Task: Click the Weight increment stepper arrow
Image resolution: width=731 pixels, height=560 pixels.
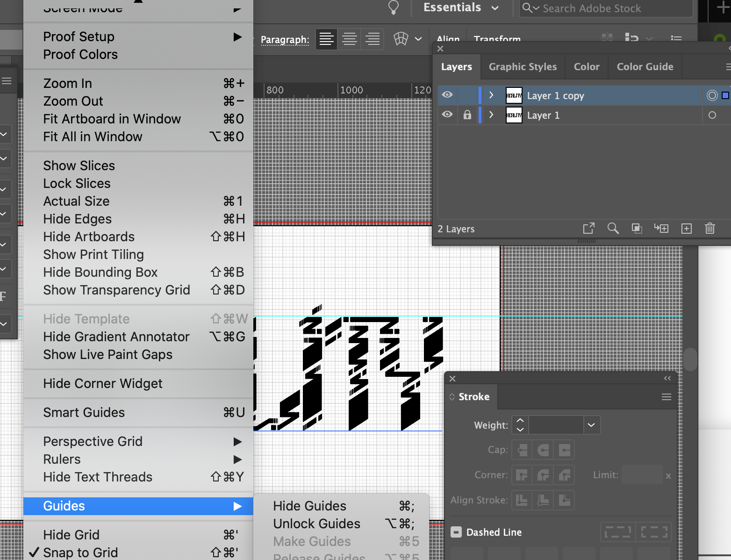Action: click(x=519, y=421)
